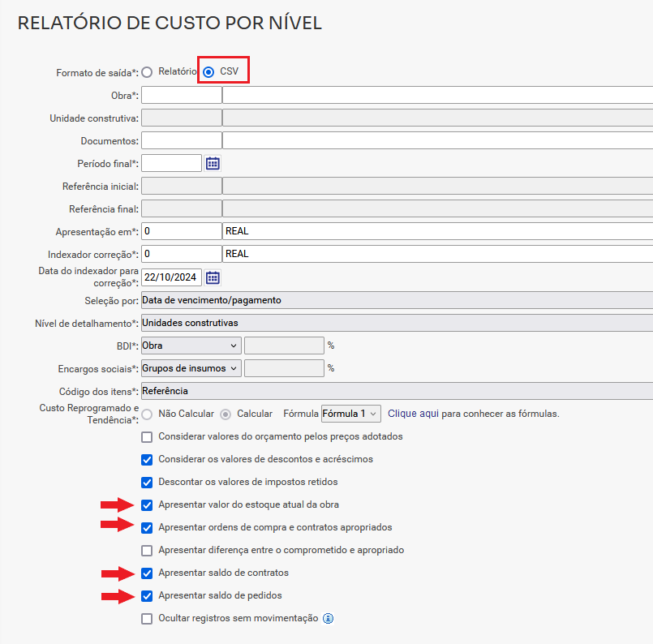This screenshot has height=644, width=653.
Task: Click Indexador correção REAL description field
Action: tap(438, 254)
